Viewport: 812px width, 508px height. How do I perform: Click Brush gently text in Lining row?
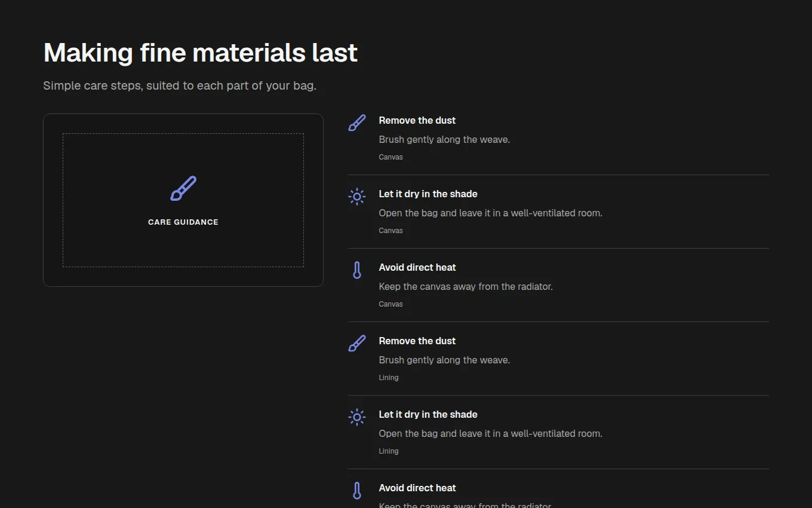(x=445, y=360)
